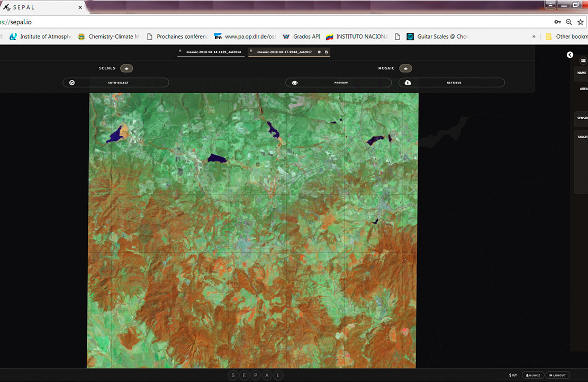The height and width of the screenshot is (382, 588).
Task: Click the Retrieve mosaic button
Action: pos(451,83)
